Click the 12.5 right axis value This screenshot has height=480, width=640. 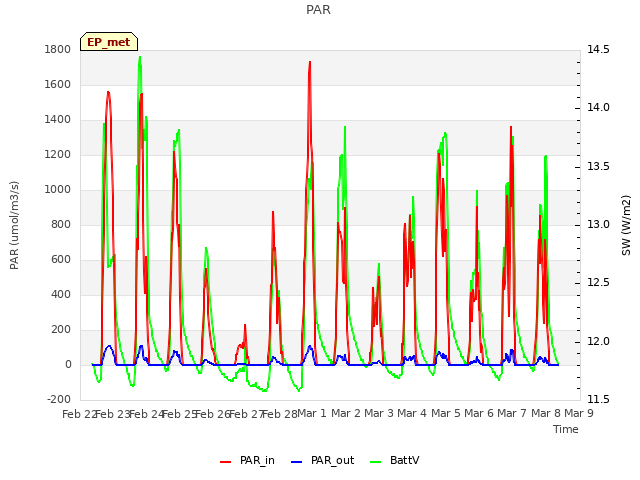pos(598,283)
